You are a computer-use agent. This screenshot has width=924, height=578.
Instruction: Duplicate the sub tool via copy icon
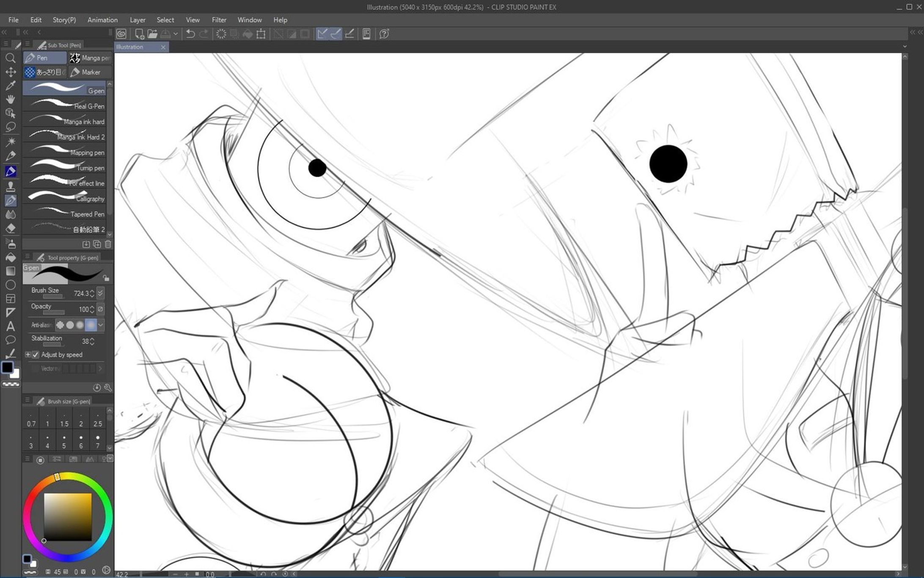coord(97,244)
